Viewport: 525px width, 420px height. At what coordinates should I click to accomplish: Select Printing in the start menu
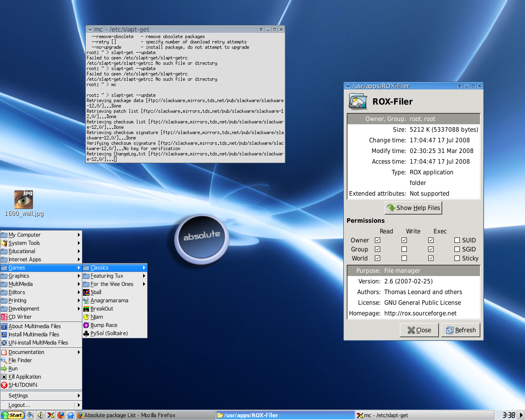tap(41, 301)
